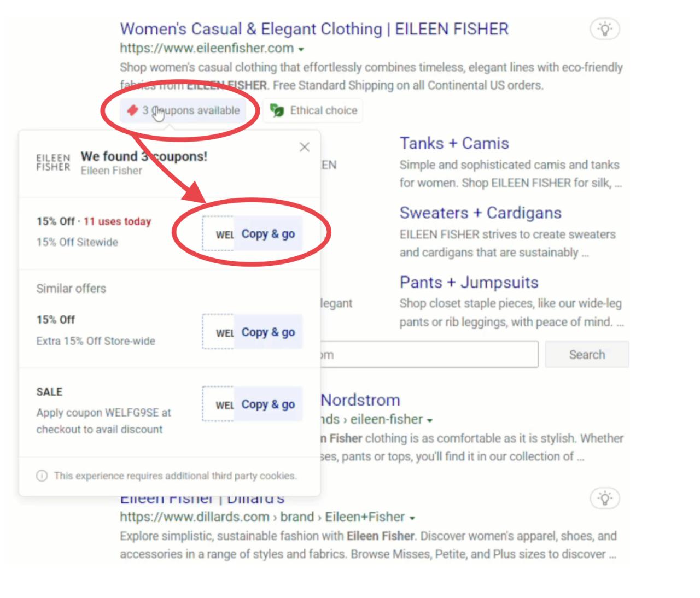Click the site Search button
700x598 pixels.
[586, 355]
